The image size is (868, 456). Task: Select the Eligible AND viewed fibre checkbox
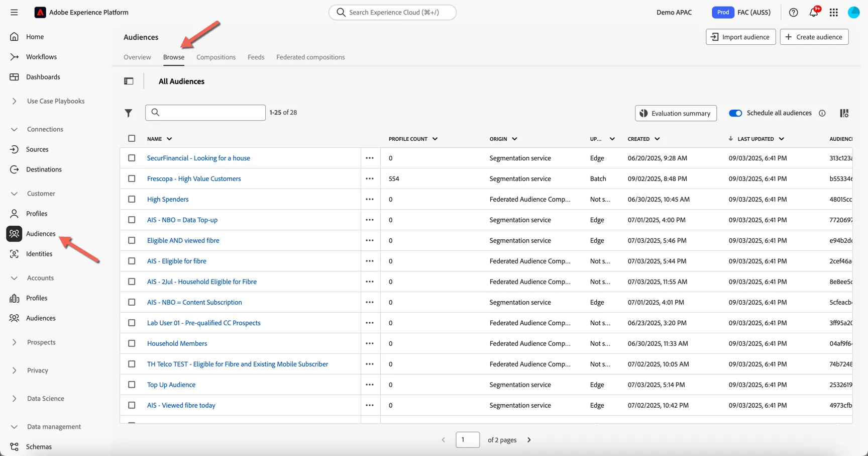click(x=132, y=240)
